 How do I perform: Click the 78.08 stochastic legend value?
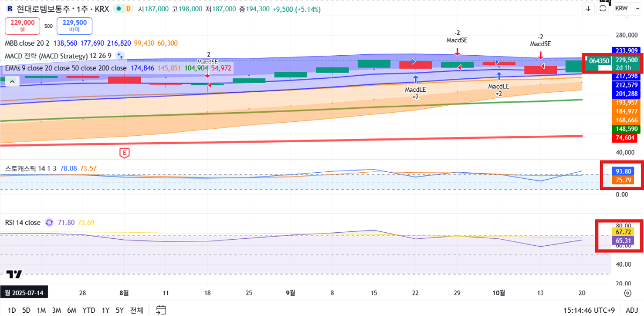[x=69, y=168]
